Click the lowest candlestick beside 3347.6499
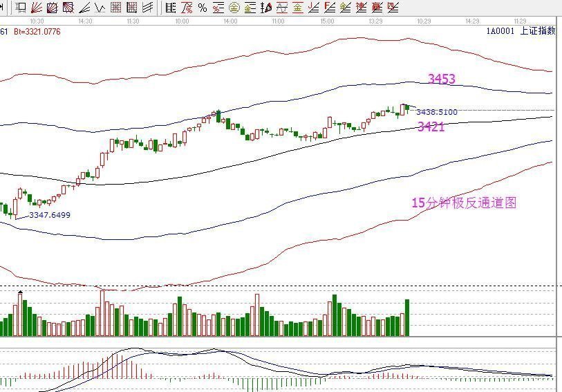The image size is (562, 392). (x=15, y=208)
